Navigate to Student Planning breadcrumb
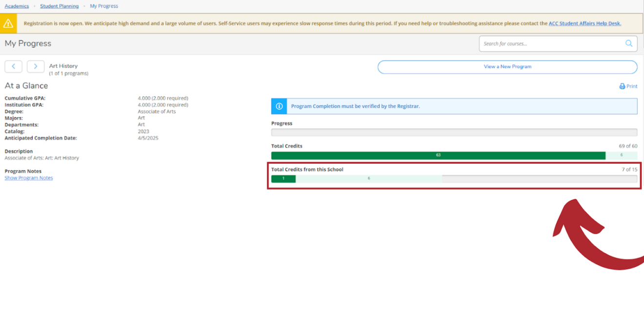Viewport: 644px width, 315px height. tap(59, 6)
